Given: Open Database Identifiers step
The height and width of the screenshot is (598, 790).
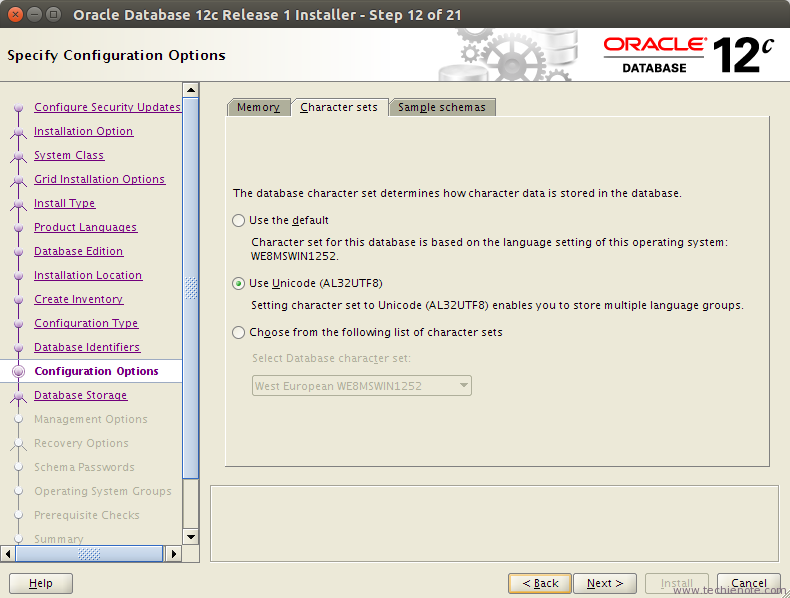Looking at the screenshot, I should click(87, 348).
